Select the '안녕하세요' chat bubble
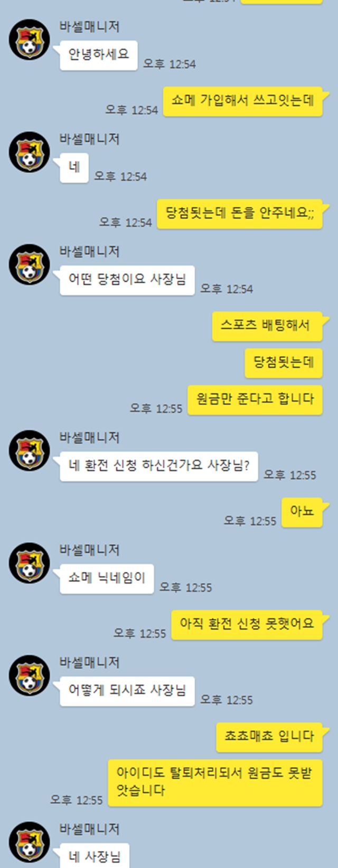 click(x=99, y=56)
